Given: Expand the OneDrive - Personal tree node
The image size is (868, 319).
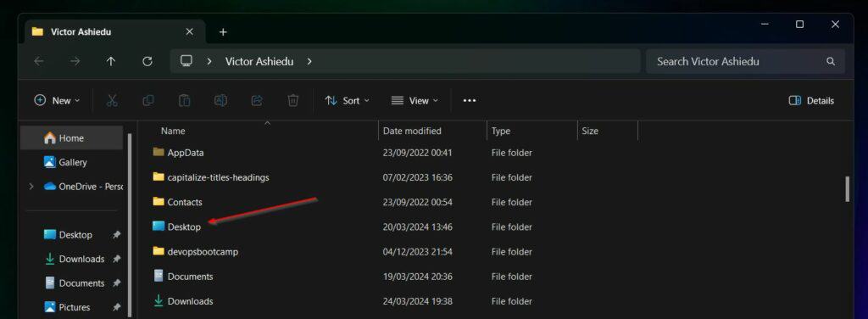Looking at the screenshot, I should click(x=31, y=187).
